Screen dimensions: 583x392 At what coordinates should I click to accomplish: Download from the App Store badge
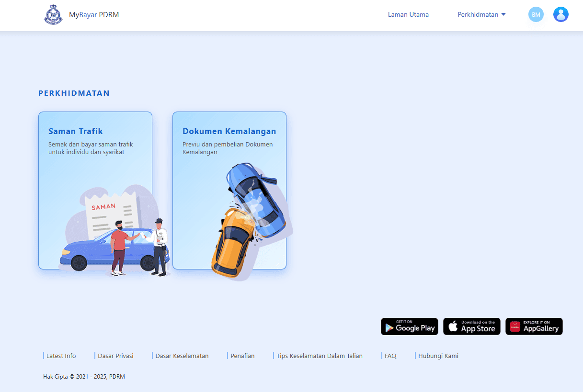click(471, 326)
